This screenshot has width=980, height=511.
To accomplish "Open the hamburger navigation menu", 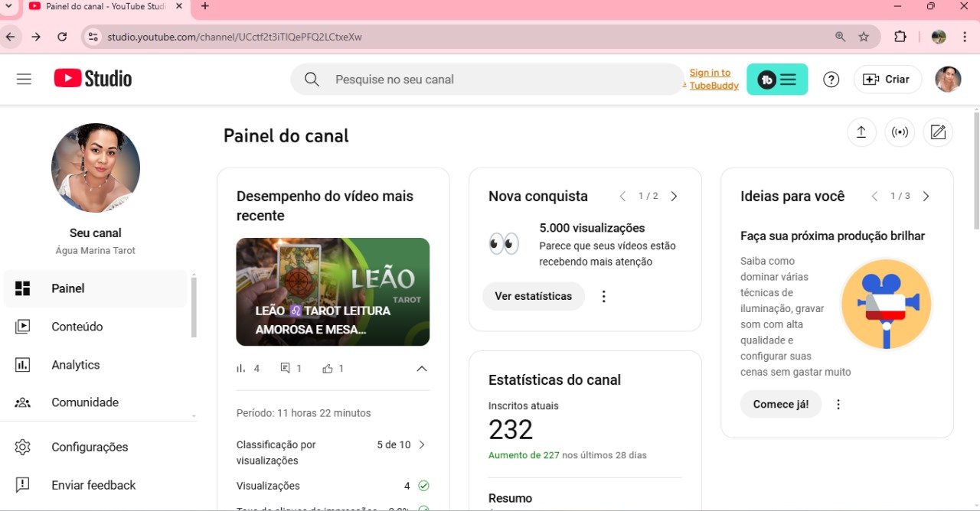I will click(x=24, y=79).
